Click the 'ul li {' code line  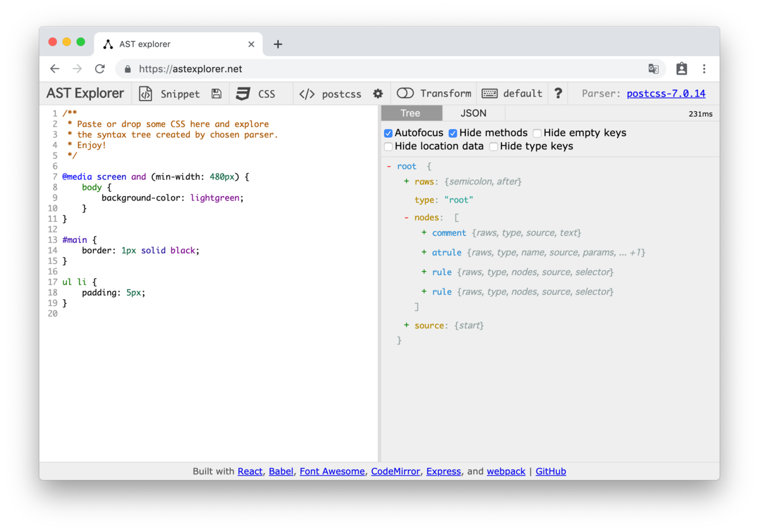(80, 282)
